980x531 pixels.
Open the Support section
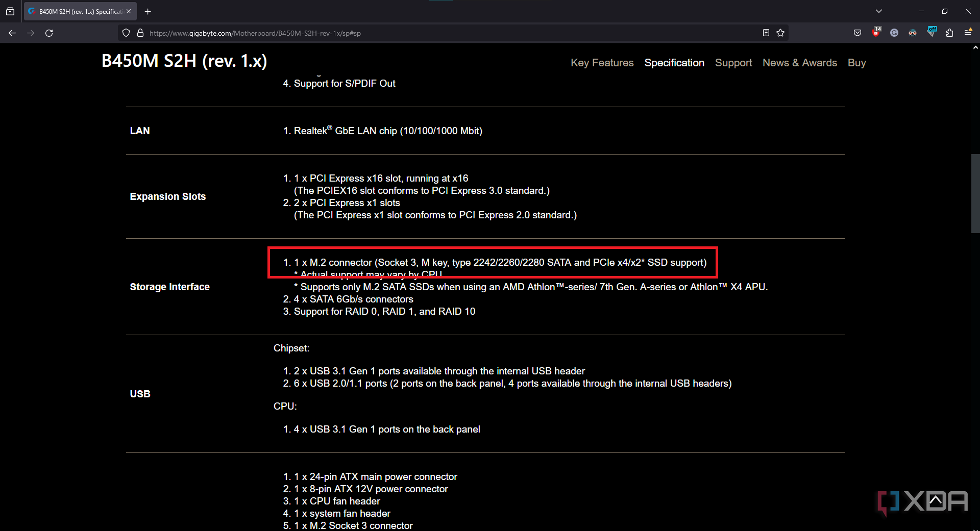[733, 63]
